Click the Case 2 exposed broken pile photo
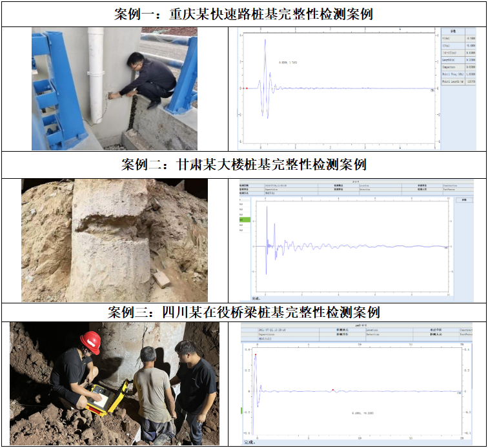 [114, 240]
